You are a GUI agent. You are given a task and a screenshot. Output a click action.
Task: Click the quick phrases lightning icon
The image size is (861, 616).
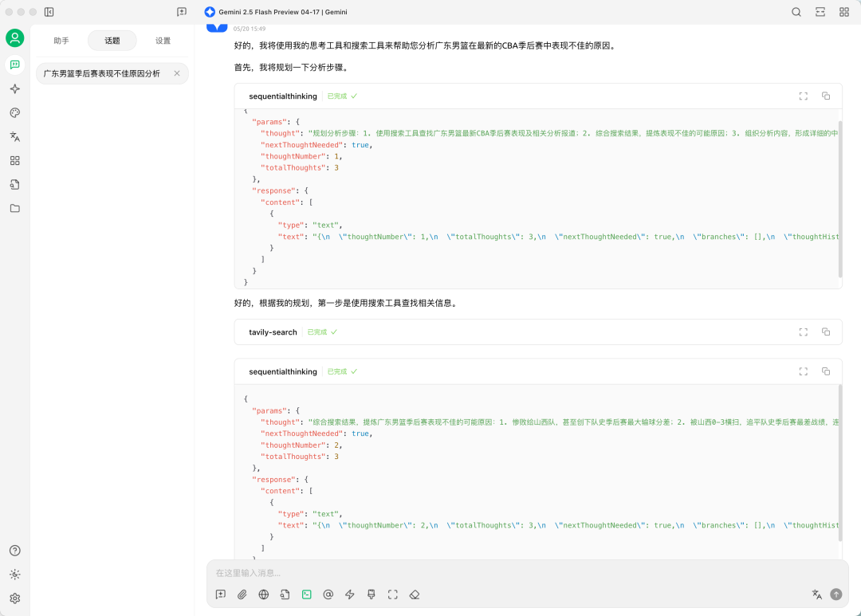tap(349, 594)
